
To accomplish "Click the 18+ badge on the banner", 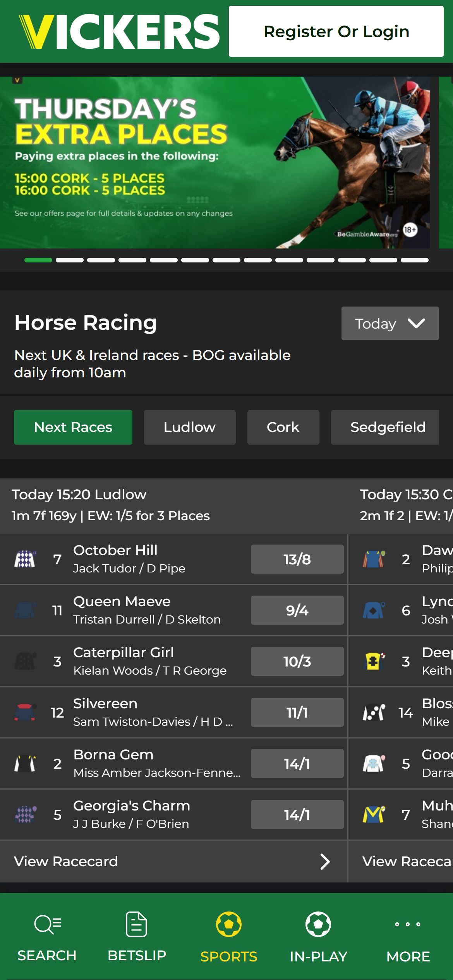I will (410, 230).
